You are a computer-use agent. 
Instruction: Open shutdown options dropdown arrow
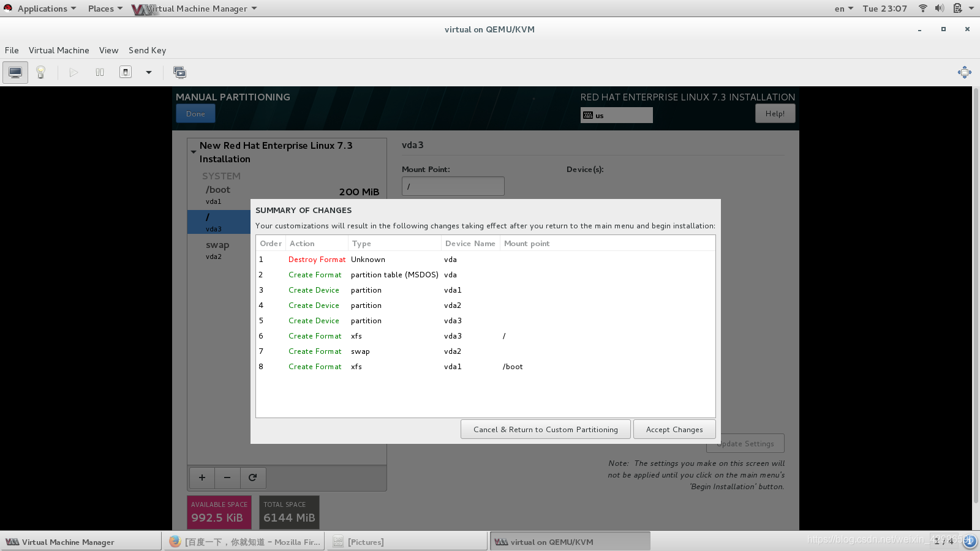click(148, 72)
